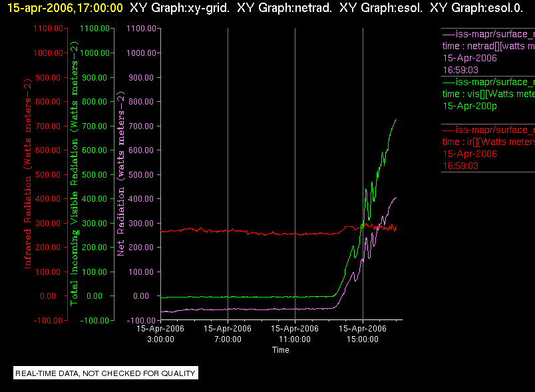Screen dimensions: 535x392
Task: Click the pink legend time 16:59:03
Action: pyautogui.click(x=460, y=71)
